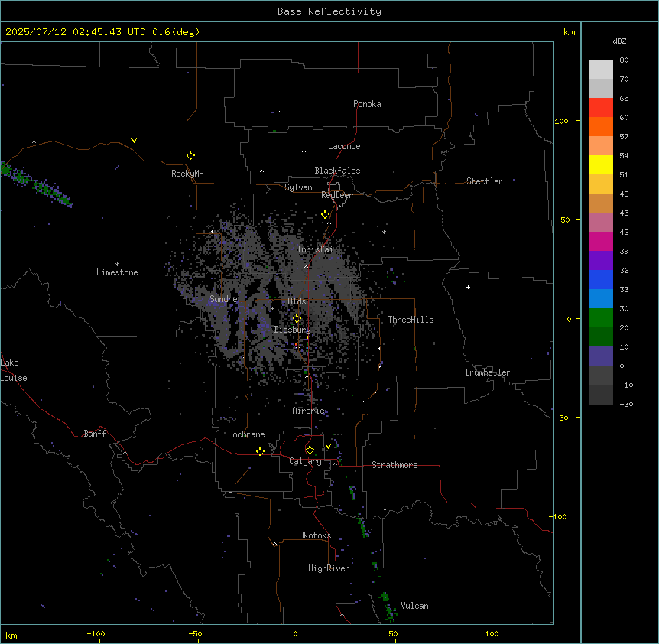Select the slate 10-0 dBZ legend swatch
659x644 pixels.
coord(601,356)
